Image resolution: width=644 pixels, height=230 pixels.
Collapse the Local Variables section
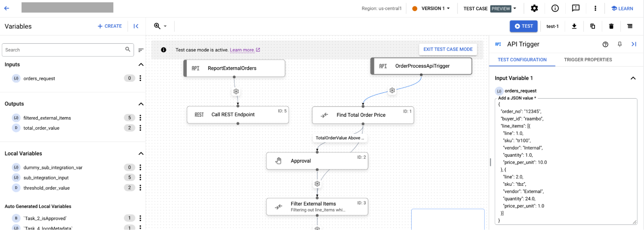[x=141, y=153]
